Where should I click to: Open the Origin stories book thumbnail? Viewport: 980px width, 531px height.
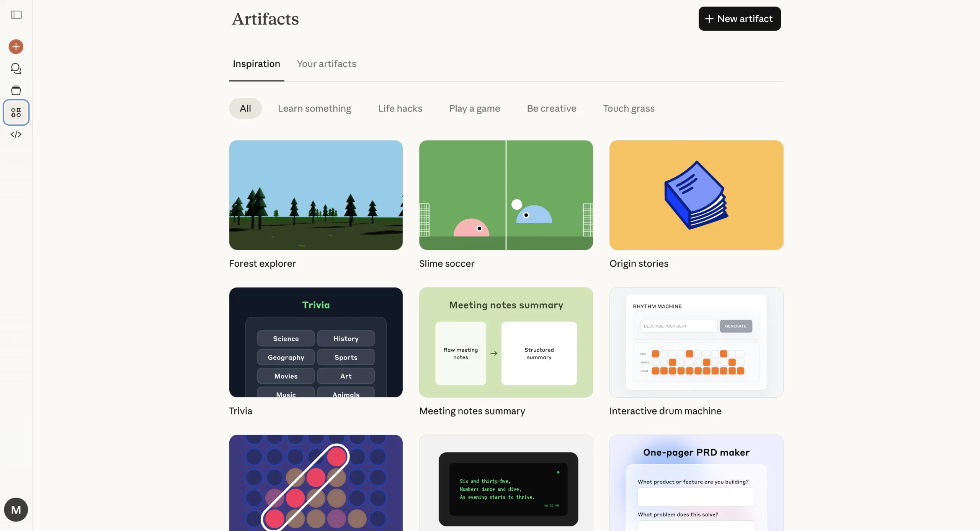point(696,195)
